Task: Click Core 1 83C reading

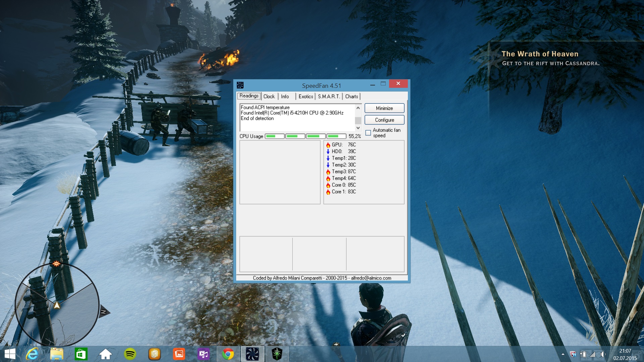Action: coord(344,192)
